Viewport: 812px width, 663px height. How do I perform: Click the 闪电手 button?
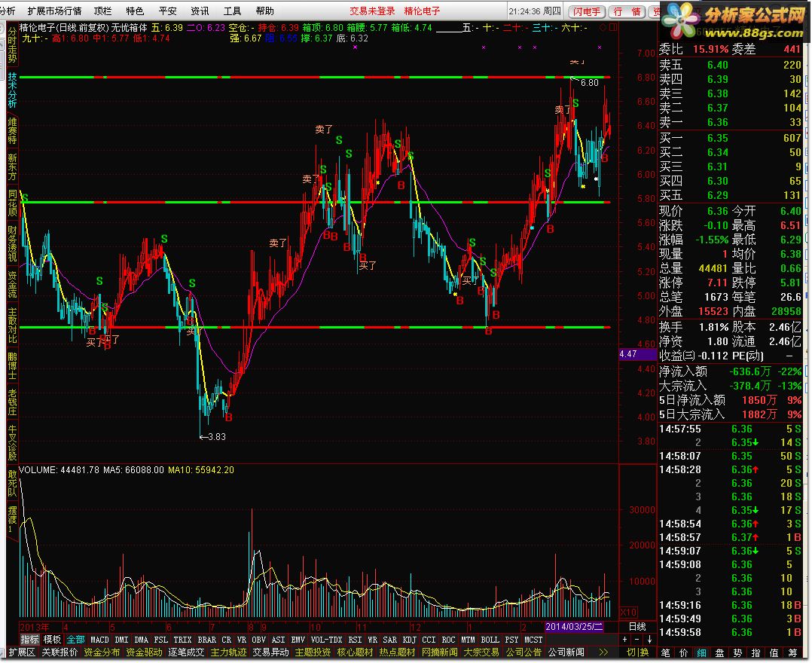(587, 11)
